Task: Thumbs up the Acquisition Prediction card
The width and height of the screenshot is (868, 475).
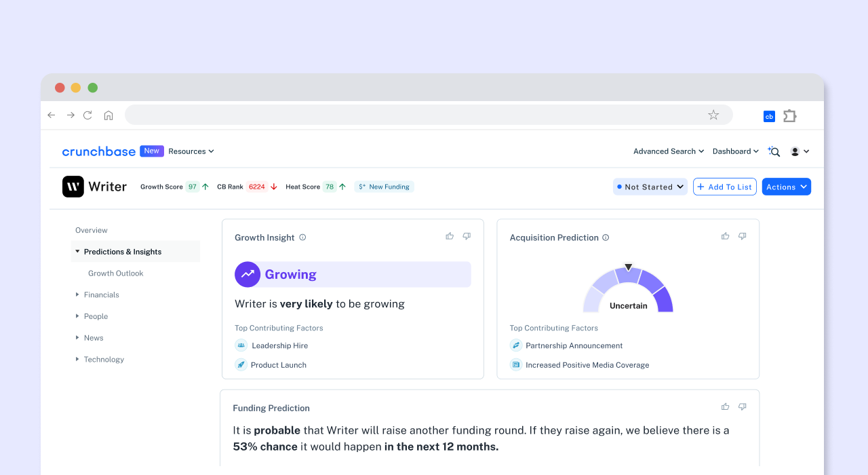Action: (725, 236)
